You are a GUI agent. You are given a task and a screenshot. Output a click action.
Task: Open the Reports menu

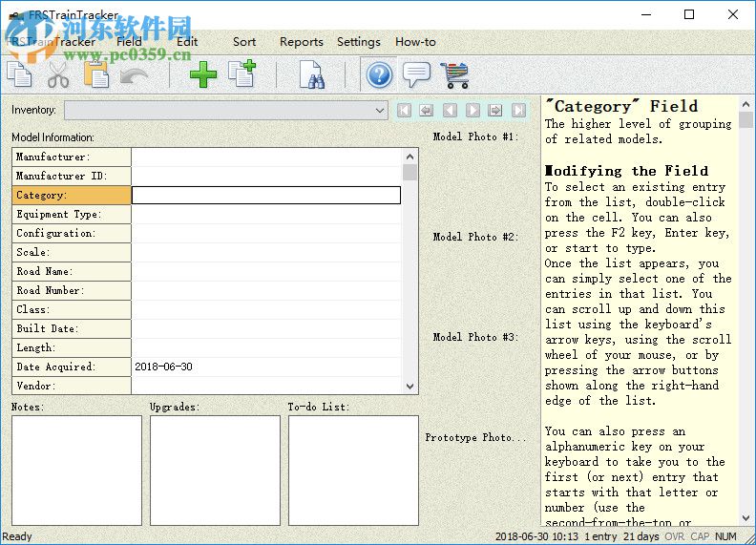click(302, 42)
